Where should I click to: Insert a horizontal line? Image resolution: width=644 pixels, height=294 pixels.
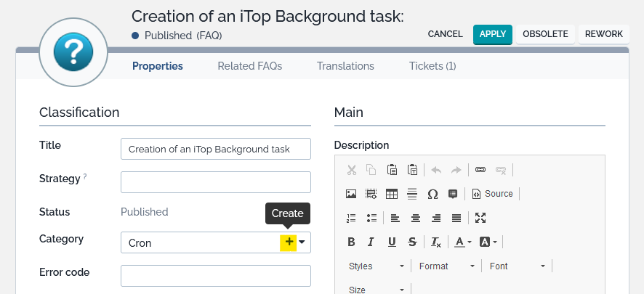click(412, 194)
